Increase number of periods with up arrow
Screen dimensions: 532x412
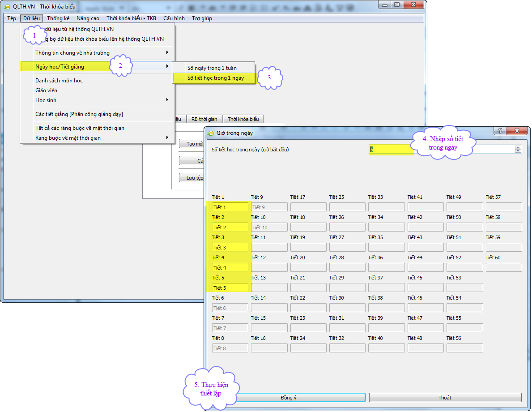click(x=518, y=147)
